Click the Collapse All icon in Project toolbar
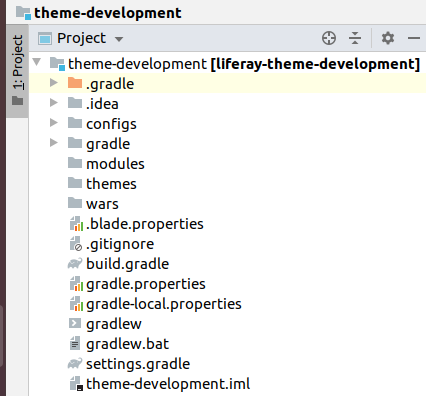 tap(355, 38)
